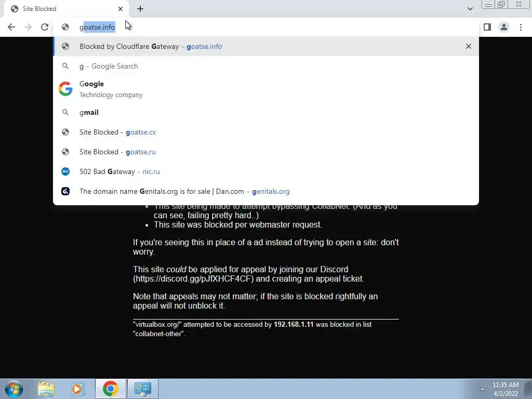
Task: Open Windows Explorer from the taskbar
Action: point(46,389)
